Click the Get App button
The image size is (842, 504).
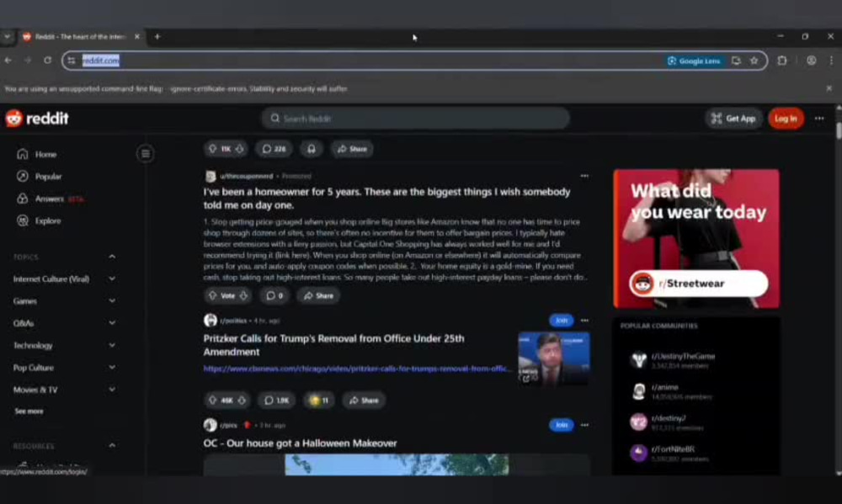click(733, 118)
